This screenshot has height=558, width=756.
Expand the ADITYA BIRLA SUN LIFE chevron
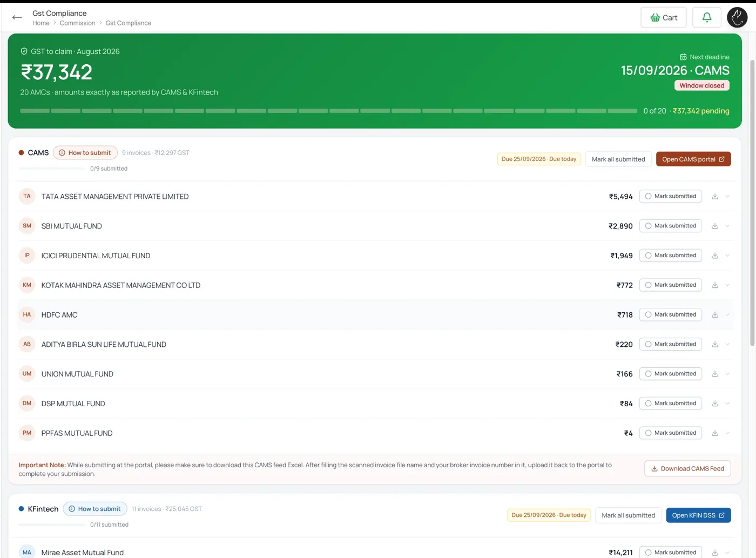click(727, 345)
